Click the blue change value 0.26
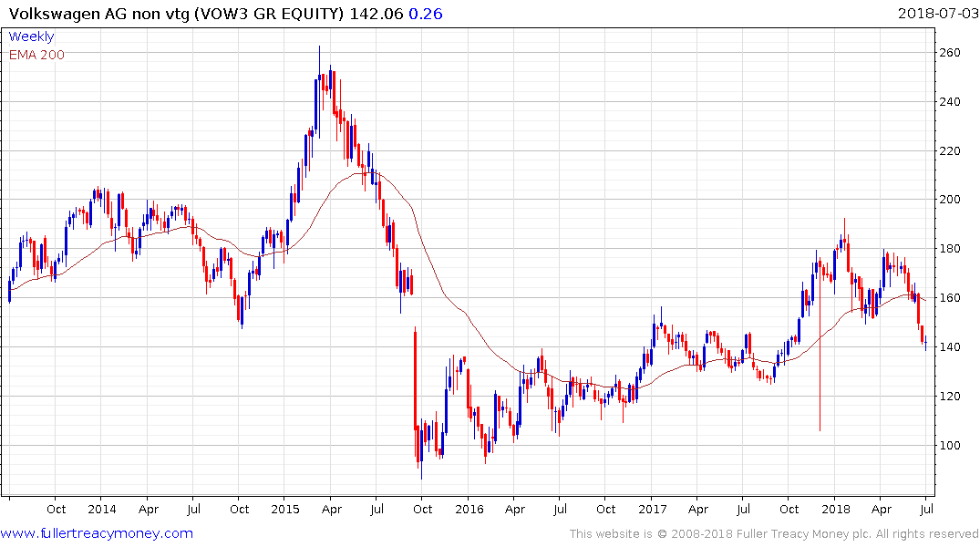 [426, 14]
